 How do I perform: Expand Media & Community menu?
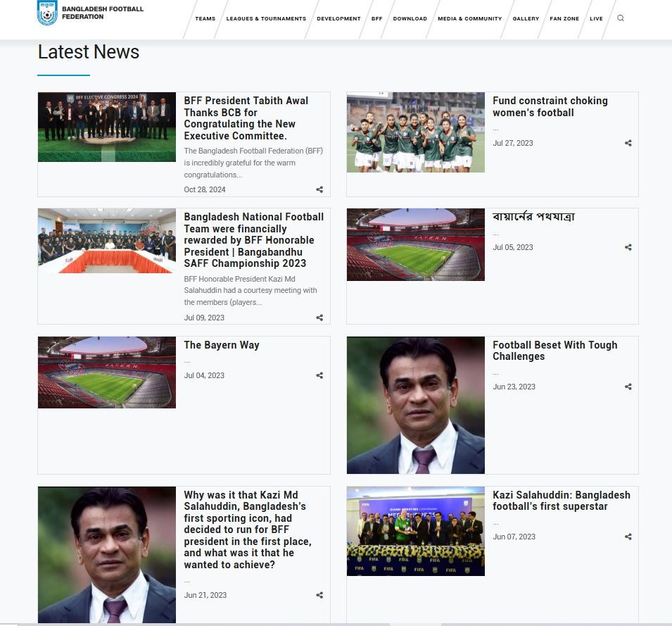pos(469,19)
